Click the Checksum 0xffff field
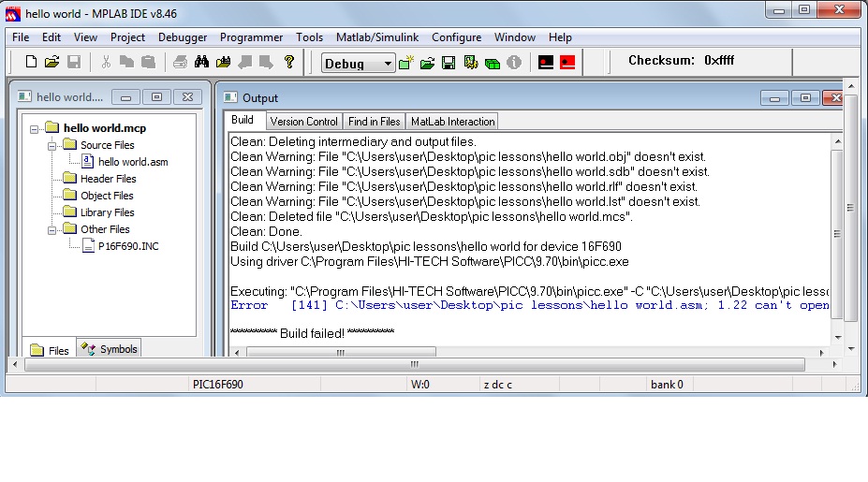868x482 pixels. [x=681, y=60]
